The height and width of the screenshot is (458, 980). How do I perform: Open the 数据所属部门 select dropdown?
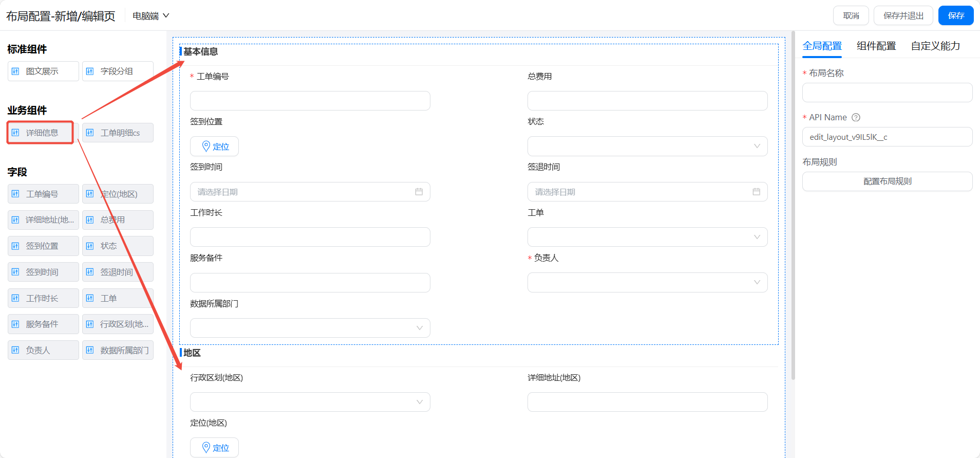(310, 328)
